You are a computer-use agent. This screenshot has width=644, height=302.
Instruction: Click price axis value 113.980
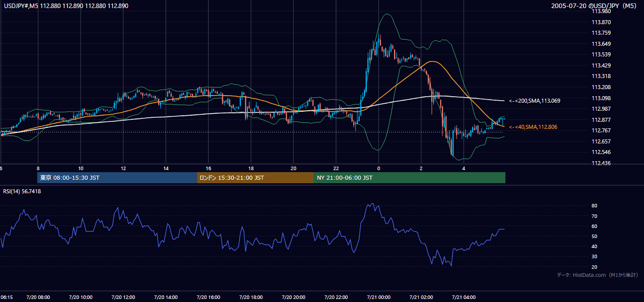(601, 12)
